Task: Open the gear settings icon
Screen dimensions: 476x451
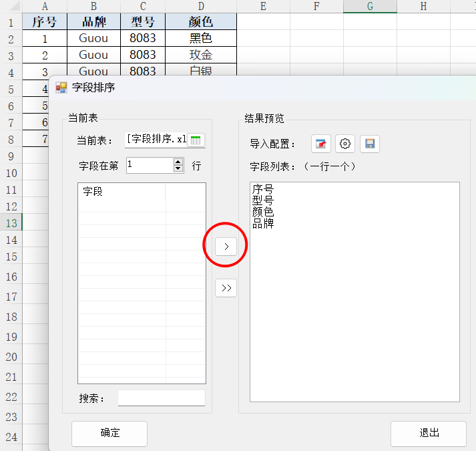Action: 345,144
